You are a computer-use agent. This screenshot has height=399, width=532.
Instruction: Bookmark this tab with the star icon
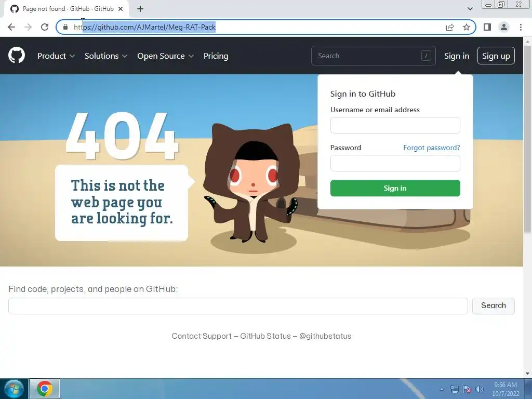pos(467,27)
